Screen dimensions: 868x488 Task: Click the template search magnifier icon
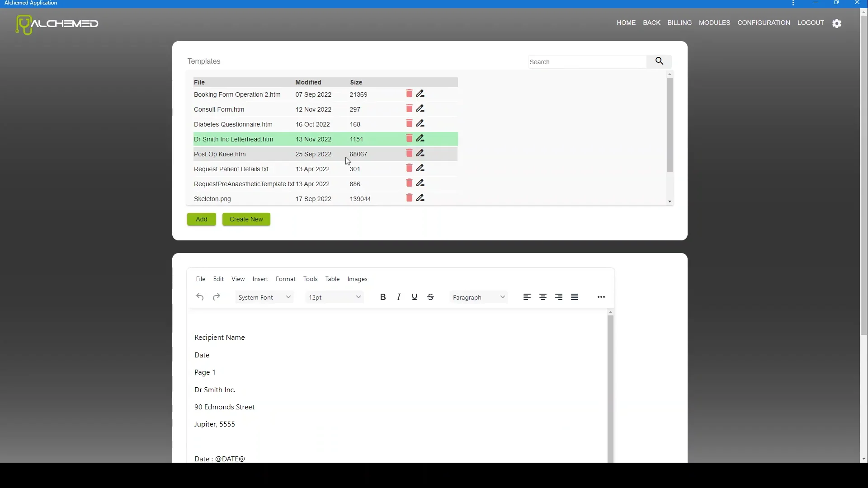pos(659,61)
